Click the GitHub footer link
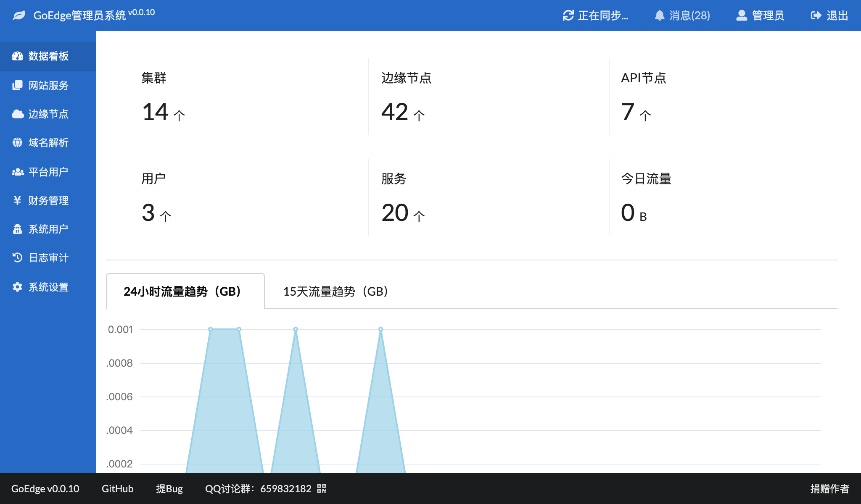This screenshot has height=504, width=861. click(x=117, y=488)
